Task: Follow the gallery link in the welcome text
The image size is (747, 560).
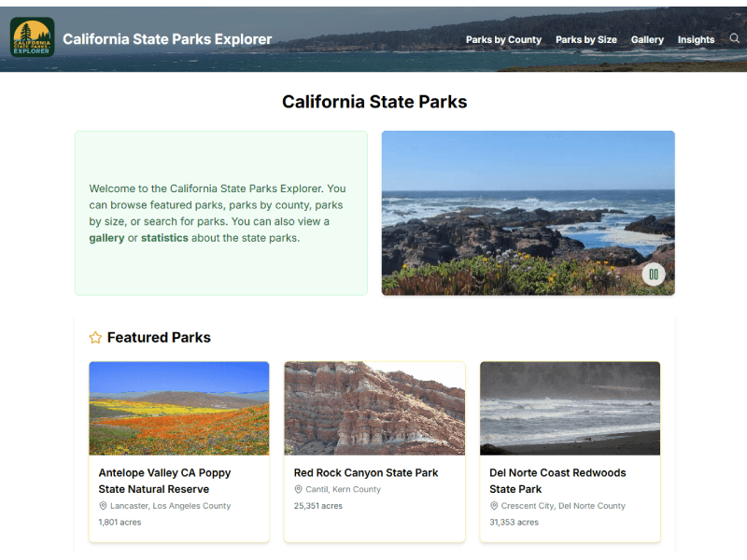Action: (x=107, y=238)
